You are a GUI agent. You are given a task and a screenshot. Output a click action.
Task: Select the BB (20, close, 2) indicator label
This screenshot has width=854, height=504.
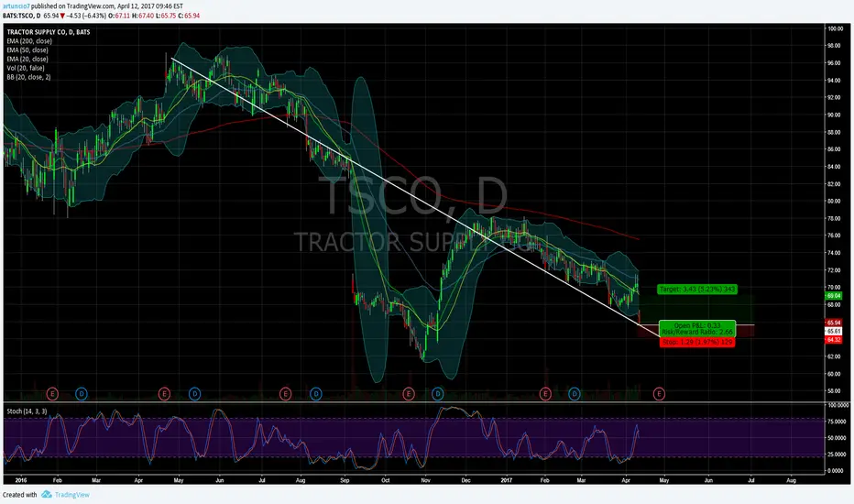29,77
